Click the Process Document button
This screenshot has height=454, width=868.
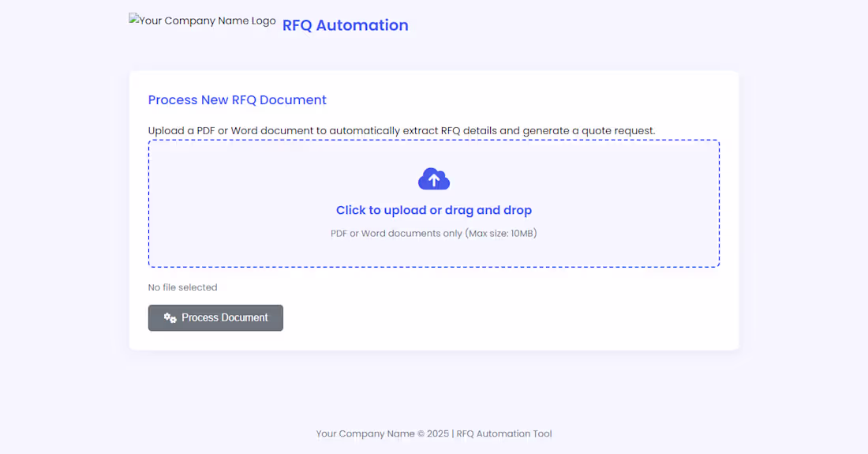[215, 317]
